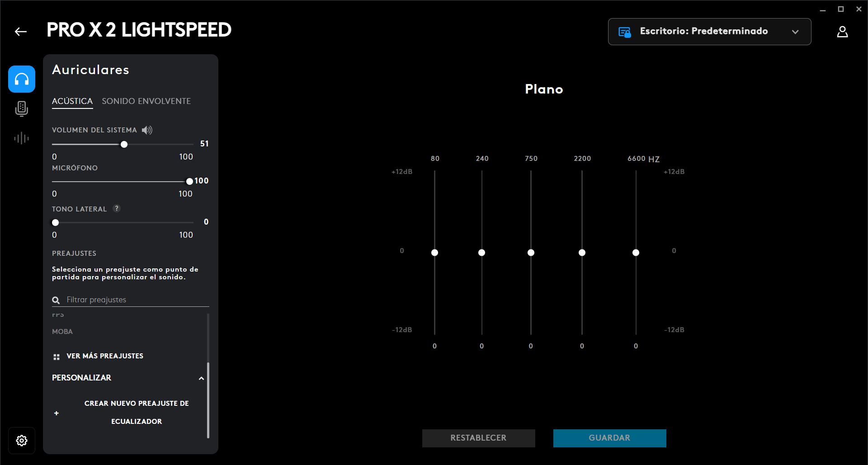
Task: Click the 80 Hz equalizer band handle
Action: pyautogui.click(x=434, y=253)
